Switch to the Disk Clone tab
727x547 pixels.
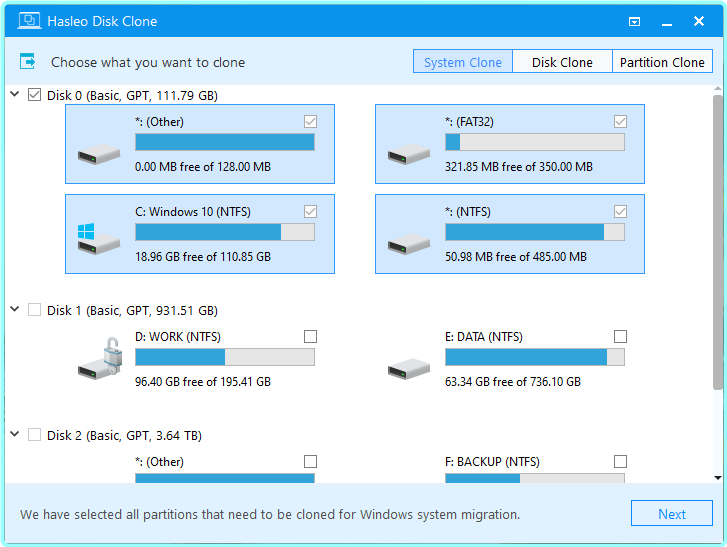coord(562,62)
